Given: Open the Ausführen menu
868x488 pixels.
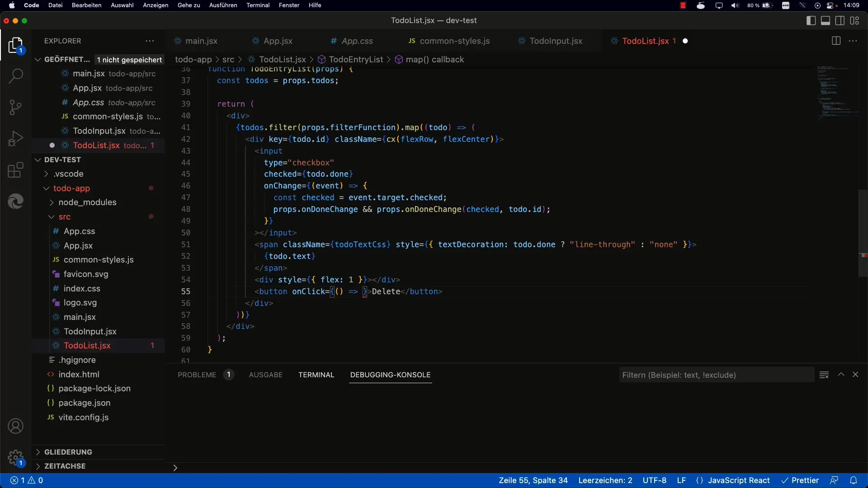Looking at the screenshot, I should [223, 5].
